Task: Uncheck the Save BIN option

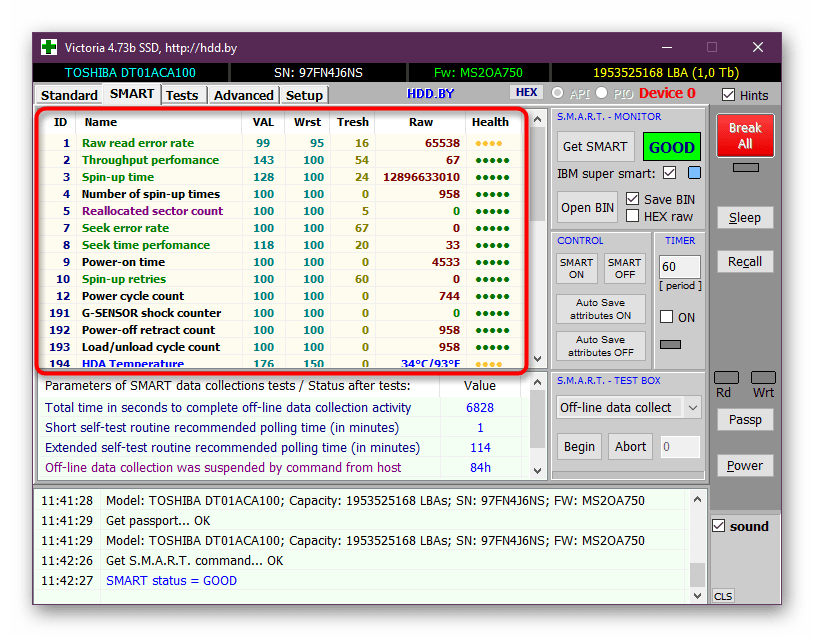Action: tap(632, 199)
